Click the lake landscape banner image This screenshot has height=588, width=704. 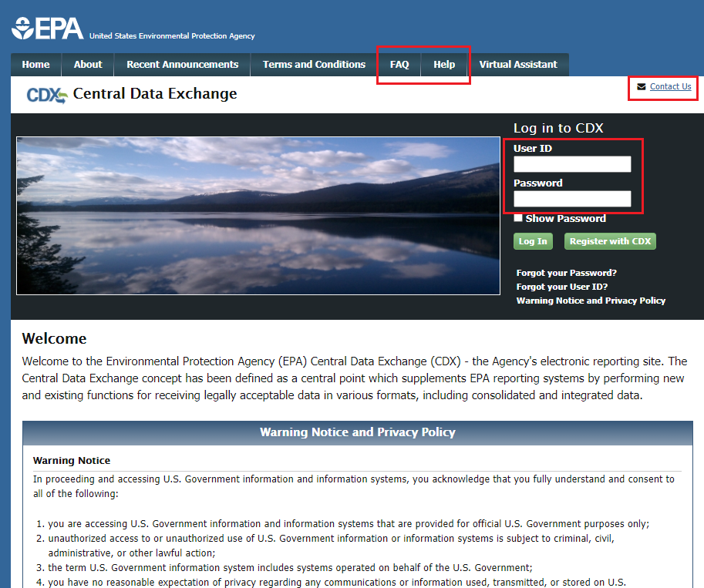click(258, 216)
